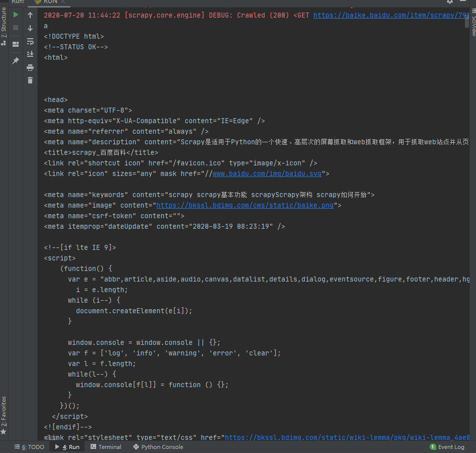Click the Print console output icon

point(30,67)
